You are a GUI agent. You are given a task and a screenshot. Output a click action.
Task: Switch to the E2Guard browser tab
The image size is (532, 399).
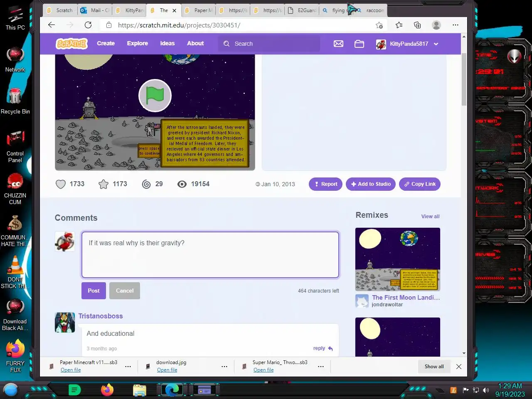[302, 10]
